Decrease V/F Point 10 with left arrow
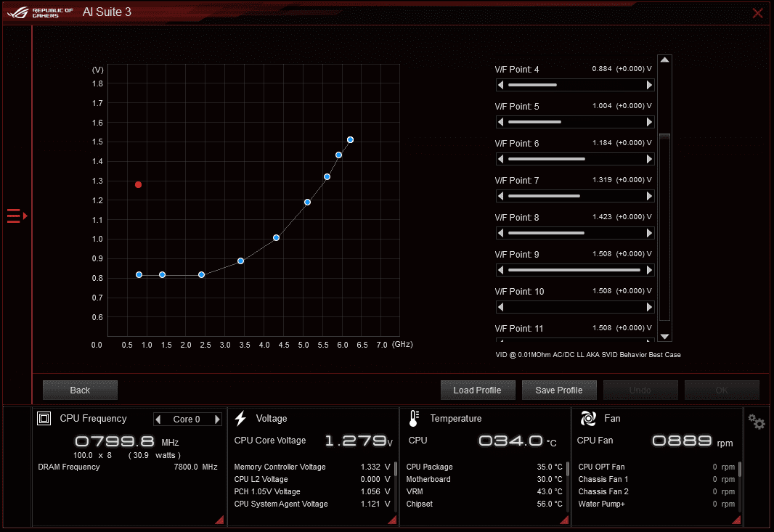This screenshot has height=532, width=774. (x=500, y=307)
